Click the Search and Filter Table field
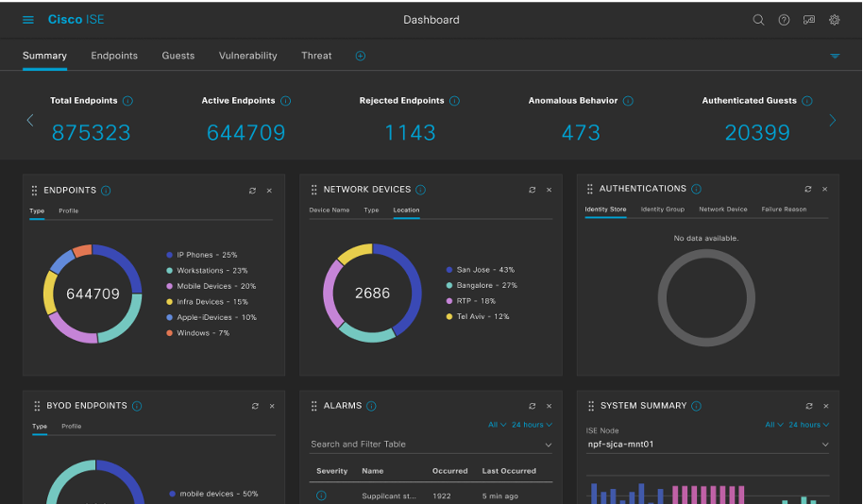863x504 pixels. coord(430,444)
